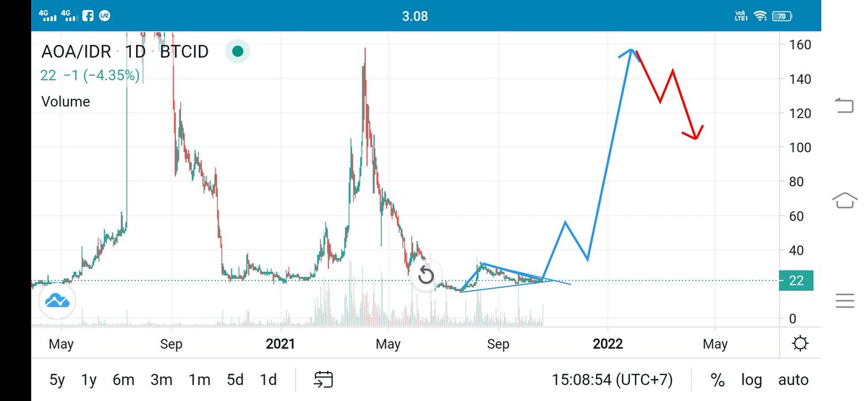Toggle log scale mode
The height and width of the screenshot is (401, 868).
pos(752,379)
